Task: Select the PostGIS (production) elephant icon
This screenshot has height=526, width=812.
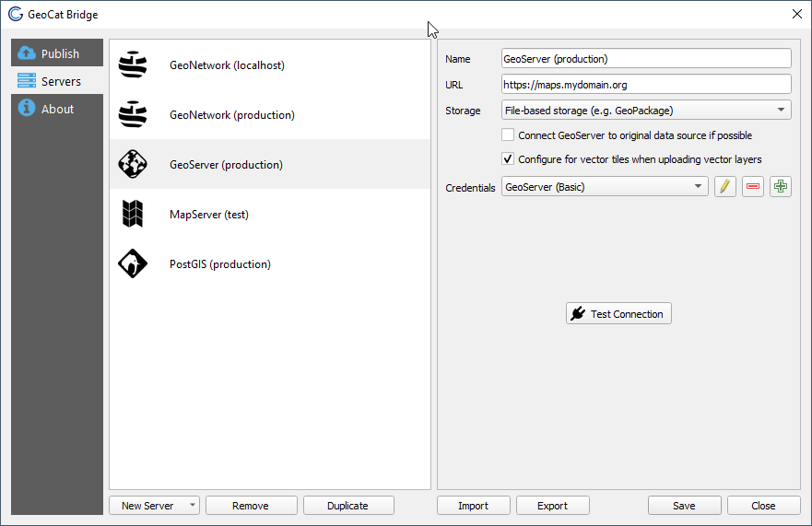Action: point(133,264)
